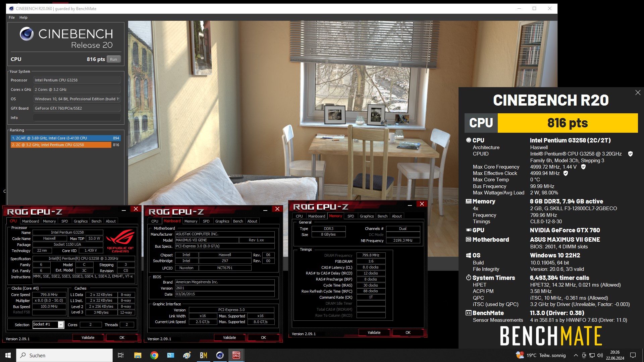Select ranking row 2C @ 3.2 GHz Pentium G3258
644x362 pixels.
(65, 145)
